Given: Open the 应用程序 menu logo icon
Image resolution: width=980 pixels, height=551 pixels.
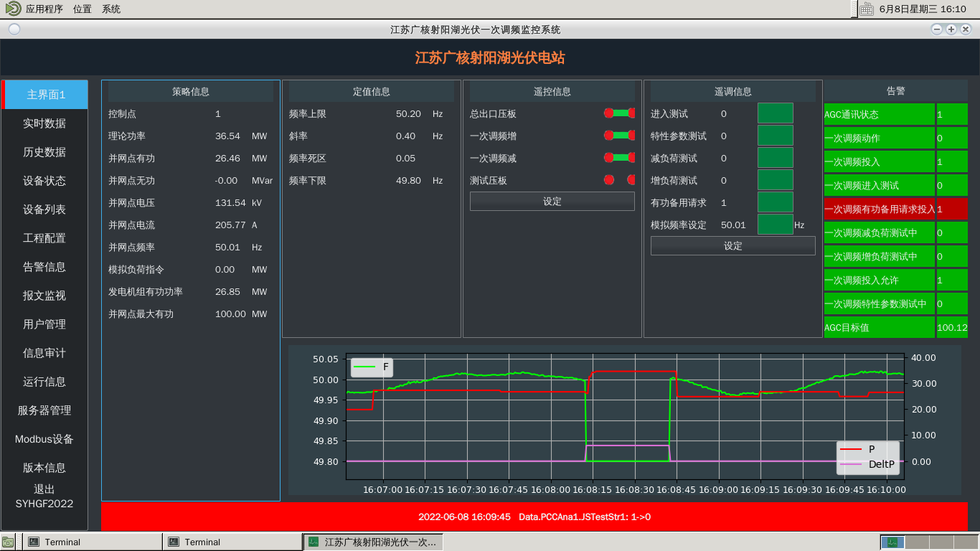Looking at the screenshot, I should (x=13, y=9).
